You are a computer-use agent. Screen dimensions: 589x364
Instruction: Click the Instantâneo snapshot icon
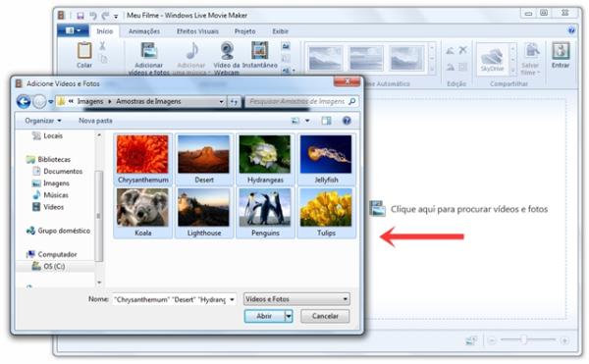[x=259, y=51]
